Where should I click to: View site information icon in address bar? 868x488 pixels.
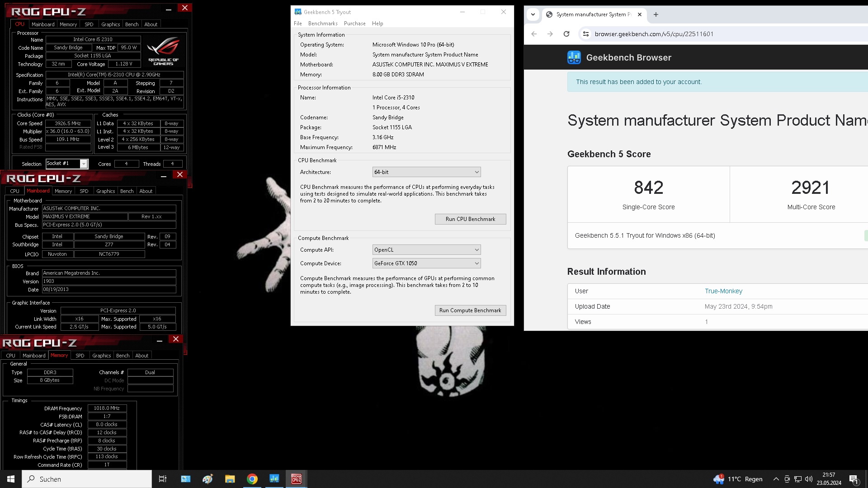pyautogui.click(x=586, y=34)
